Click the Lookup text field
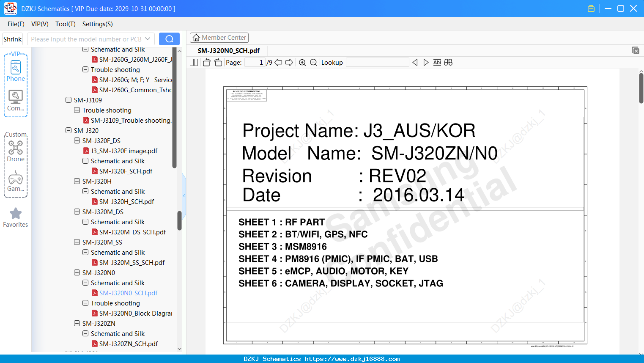Screen dimensions: 644x363 378,63
